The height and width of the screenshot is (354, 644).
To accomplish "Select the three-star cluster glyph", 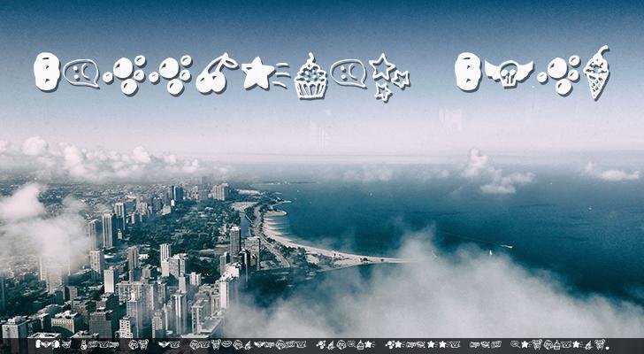I will coord(387,76).
